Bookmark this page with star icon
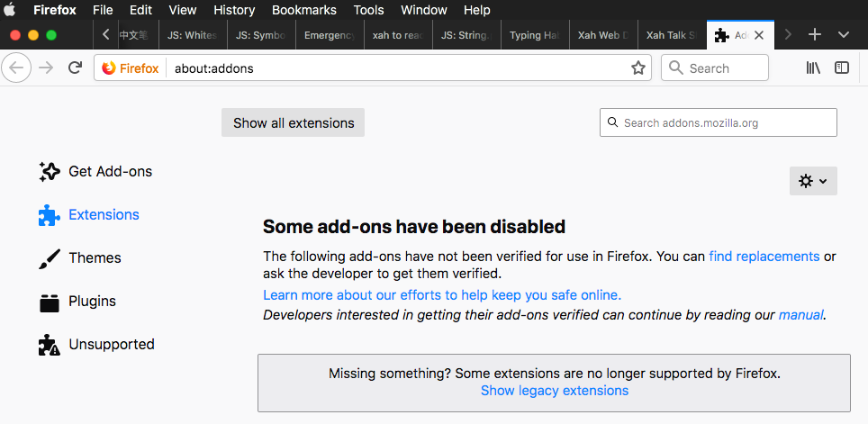Screen dimensions: 868x424 [x=638, y=68]
